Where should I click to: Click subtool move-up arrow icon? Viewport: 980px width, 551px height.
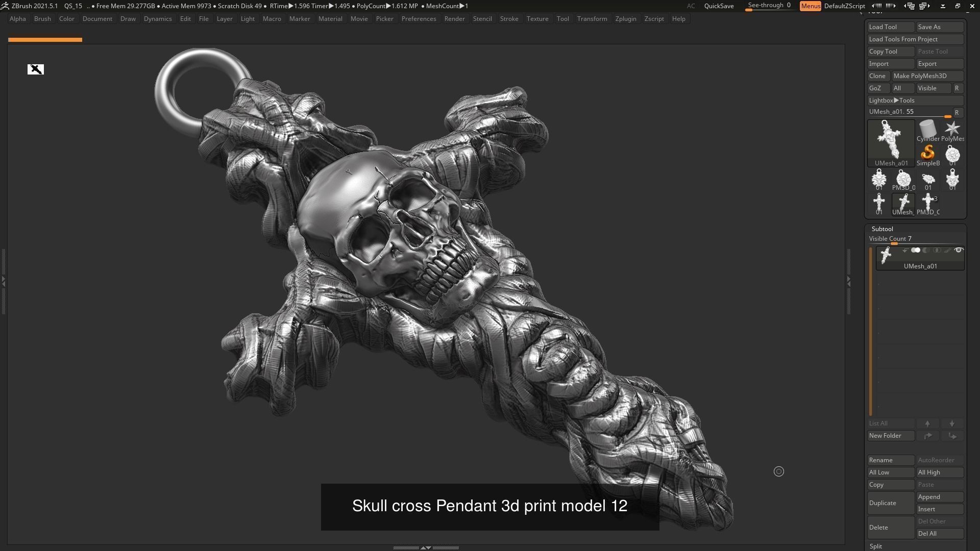coord(927,423)
